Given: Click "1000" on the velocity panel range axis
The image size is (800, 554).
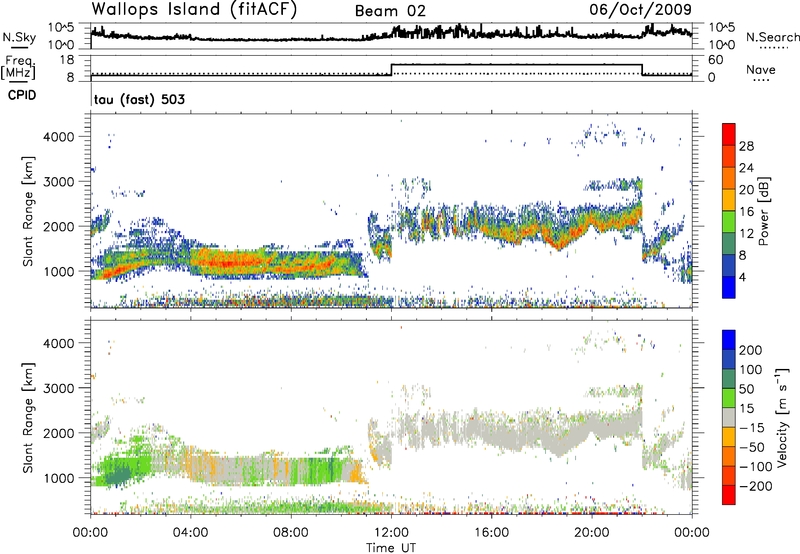Looking at the screenshot, I should click(x=58, y=478).
